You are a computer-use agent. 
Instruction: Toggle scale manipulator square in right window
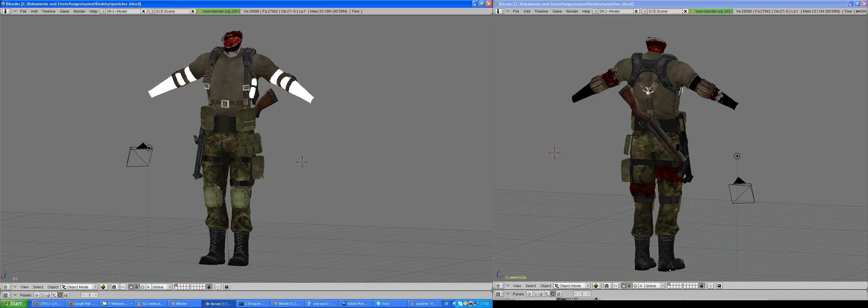pyautogui.click(x=641, y=286)
